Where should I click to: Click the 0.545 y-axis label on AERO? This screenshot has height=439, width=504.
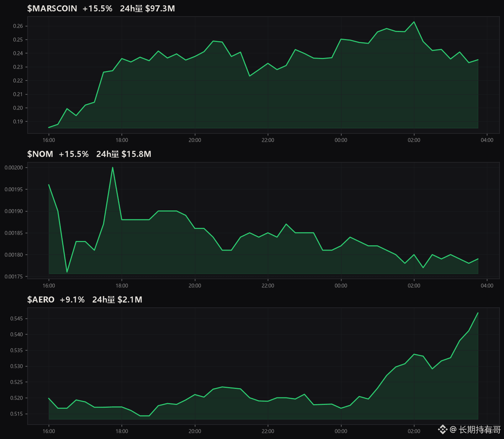pos(17,318)
